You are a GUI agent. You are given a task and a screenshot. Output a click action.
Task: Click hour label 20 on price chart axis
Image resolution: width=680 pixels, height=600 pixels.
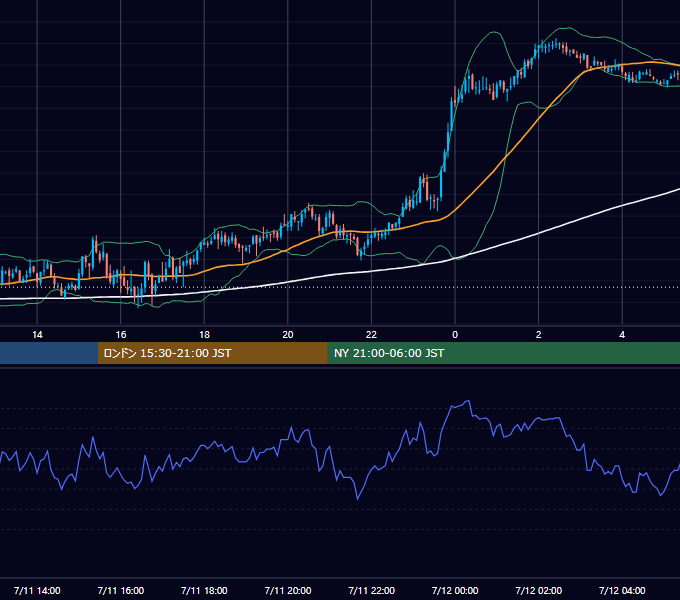pos(288,334)
